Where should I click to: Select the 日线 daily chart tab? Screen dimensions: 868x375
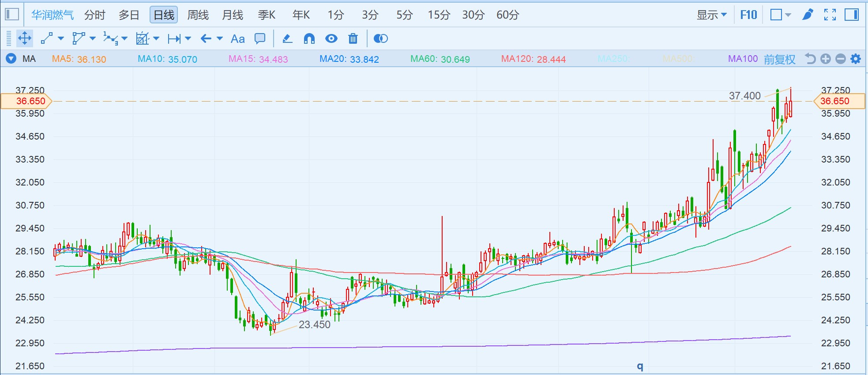(164, 15)
